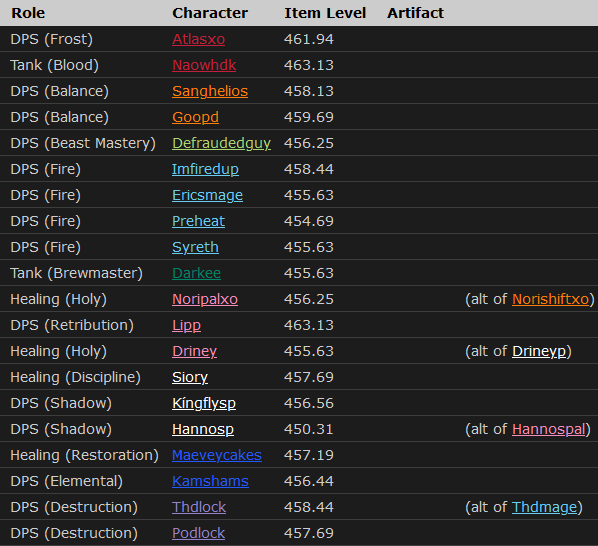The image size is (598, 546).
Task: Open the Lipp Retribution link
Action: point(186,325)
